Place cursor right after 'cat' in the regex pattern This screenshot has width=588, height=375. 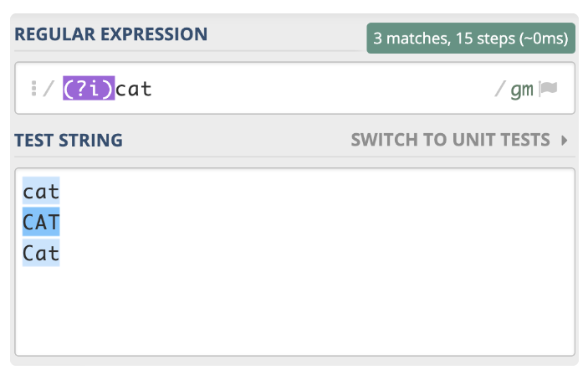click(153, 88)
